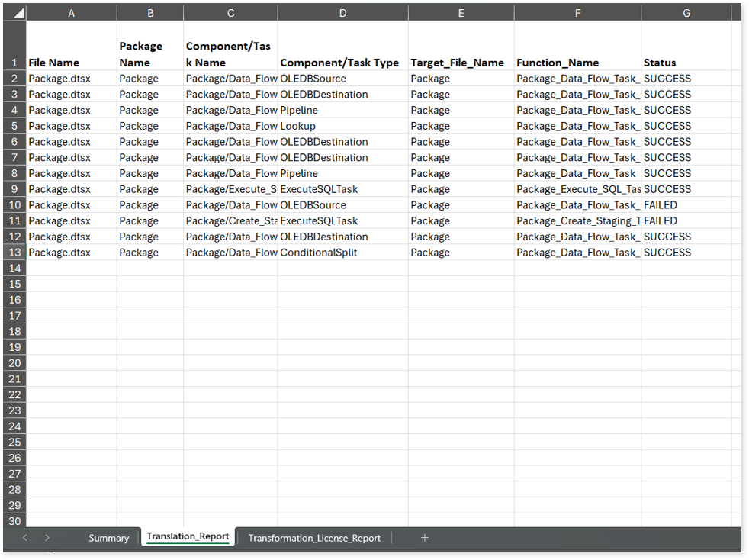The width and height of the screenshot is (749, 560).
Task: Click the Select All corner triangle
Action: (x=17, y=13)
